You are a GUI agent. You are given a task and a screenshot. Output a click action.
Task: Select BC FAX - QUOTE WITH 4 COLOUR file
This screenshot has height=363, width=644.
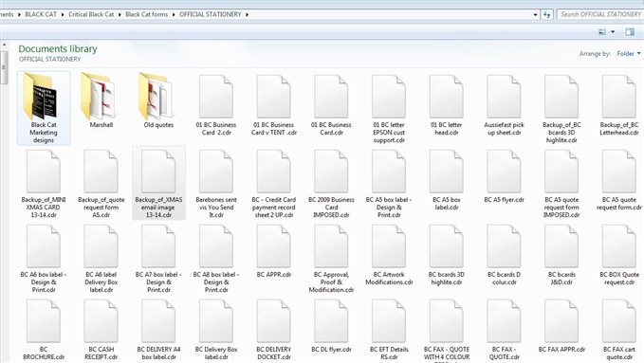click(447, 331)
